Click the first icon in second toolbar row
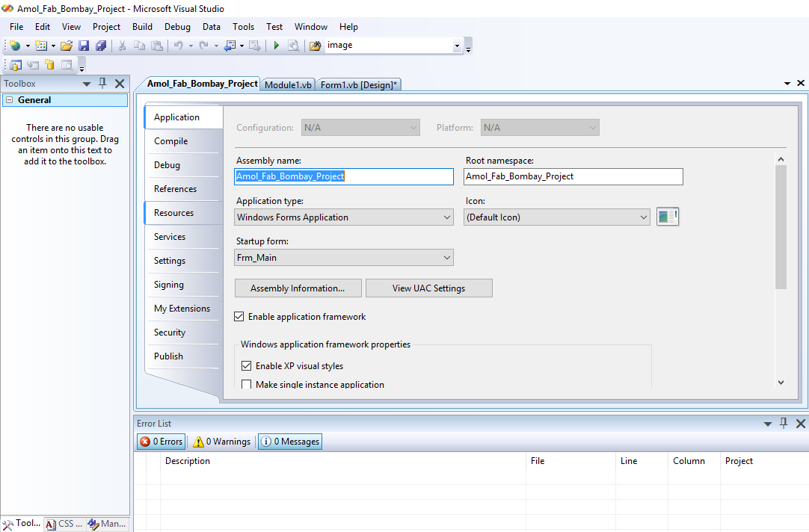The width and height of the screenshot is (809, 532). coord(16,65)
